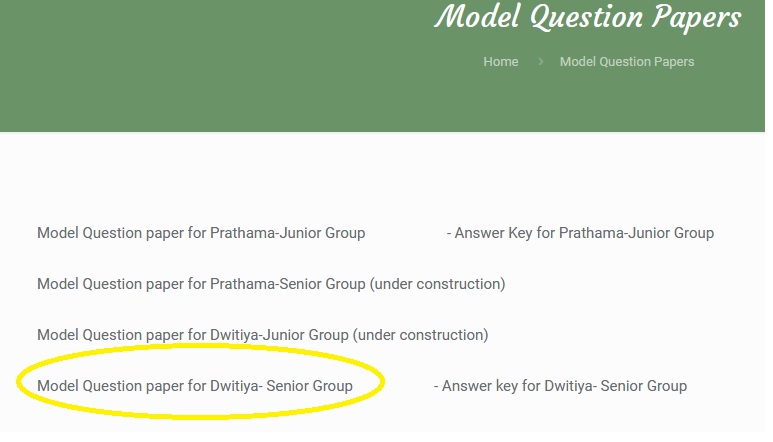Click the blank white area below green header
The width and height of the screenshot is (773, 442).
click(382, 175)
